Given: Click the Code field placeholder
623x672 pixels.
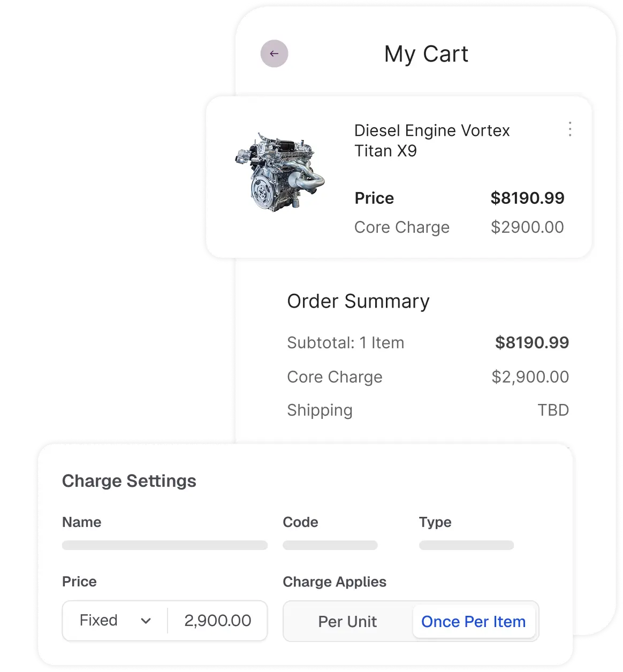Looking at the screenshot, I should (x=330, y=545).
